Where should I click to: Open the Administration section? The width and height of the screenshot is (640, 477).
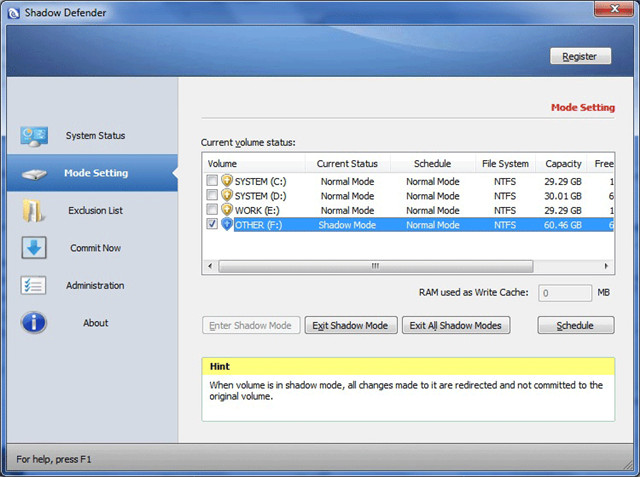[x=92, y=286]
